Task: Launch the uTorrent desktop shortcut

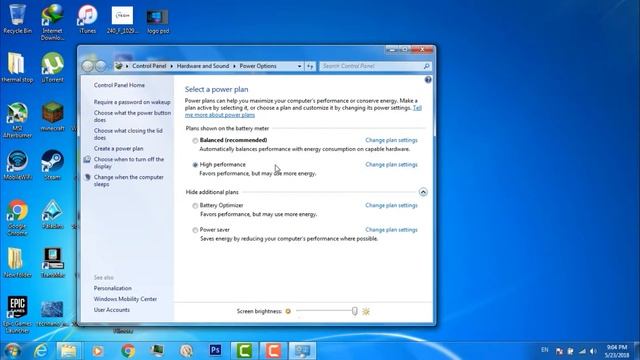Action: [x=52, y=67]
